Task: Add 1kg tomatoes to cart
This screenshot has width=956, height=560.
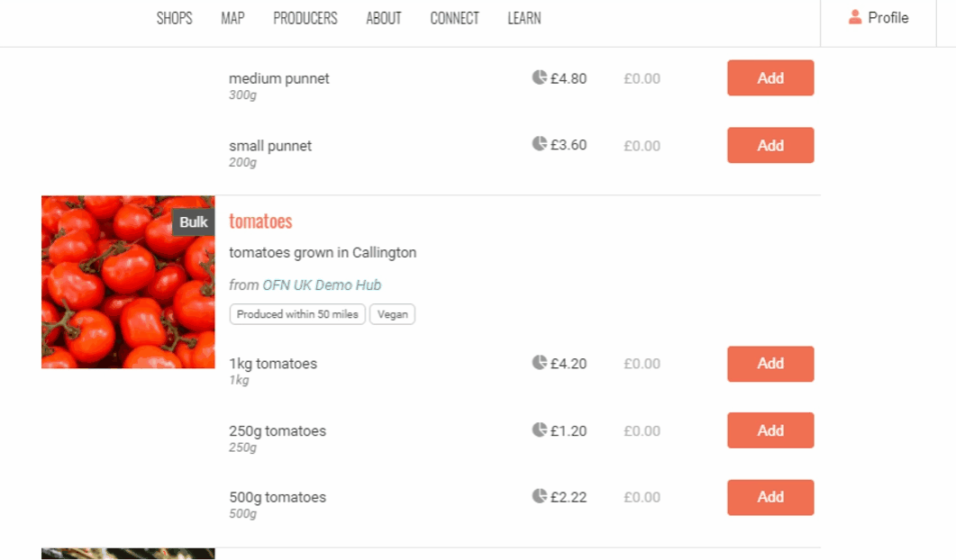Action: [770, 364]
